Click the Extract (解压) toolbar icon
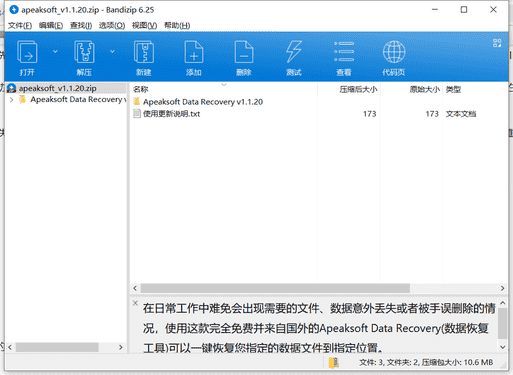513x375 pixels. 84,52
